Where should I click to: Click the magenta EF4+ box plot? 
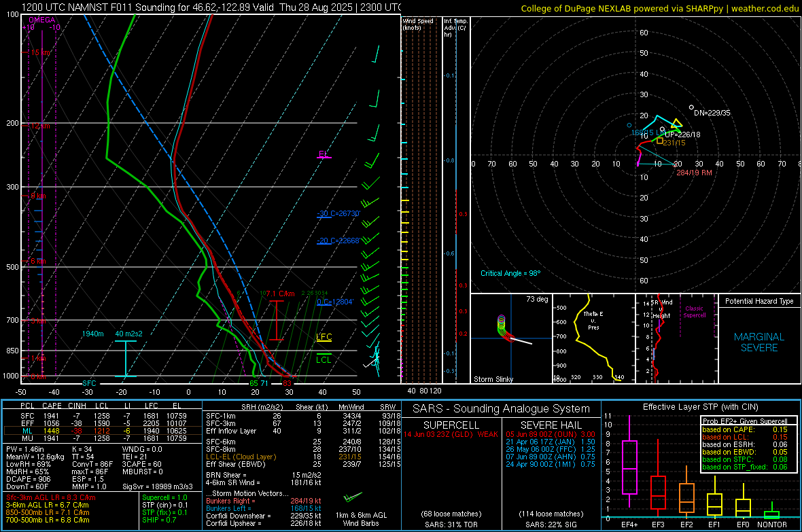pos(629,461)
